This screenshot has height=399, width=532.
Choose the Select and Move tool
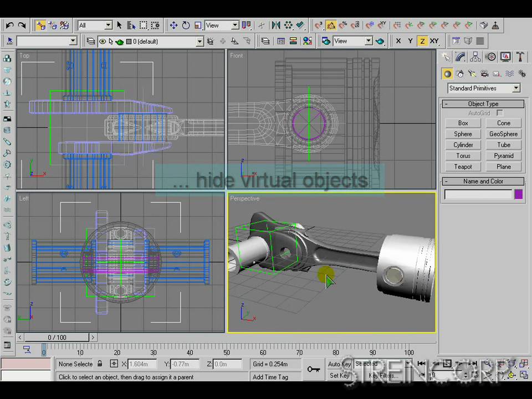click(x=174, y=25)
